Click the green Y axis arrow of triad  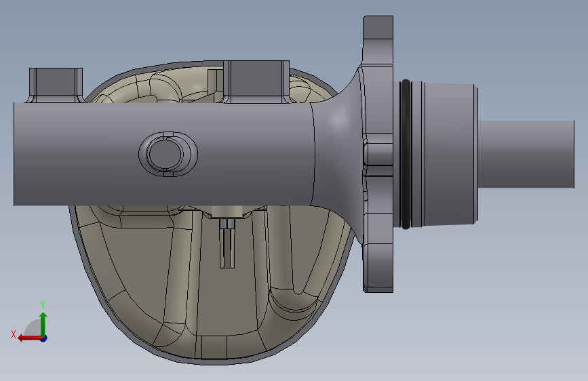point(43,323)
